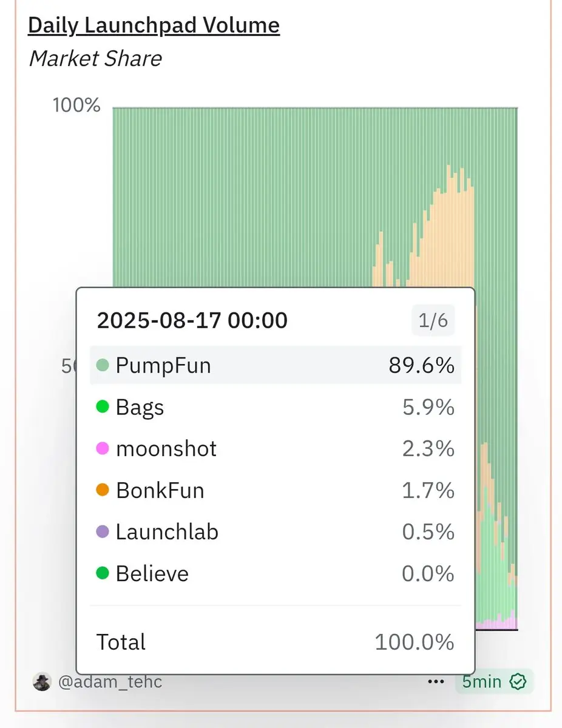
Task: Click the BonkFun label in tooltip
Action: click(160, 490)
